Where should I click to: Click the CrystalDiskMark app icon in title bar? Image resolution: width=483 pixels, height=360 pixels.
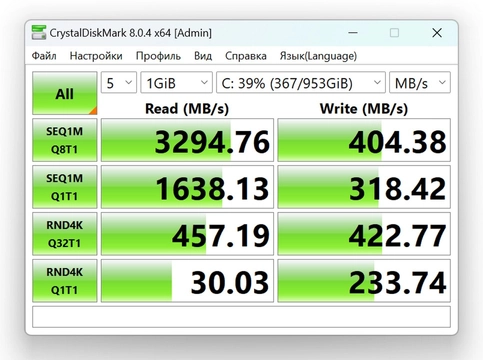[39, 33]
